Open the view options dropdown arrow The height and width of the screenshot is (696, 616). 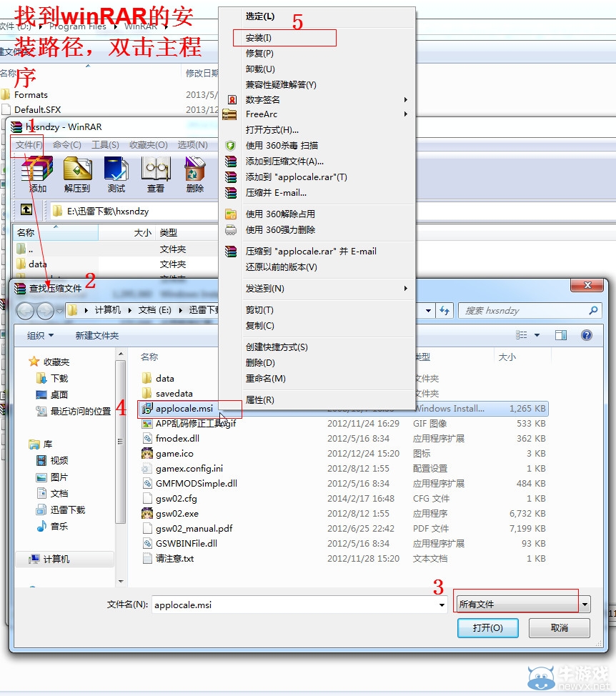click(537, 335)
